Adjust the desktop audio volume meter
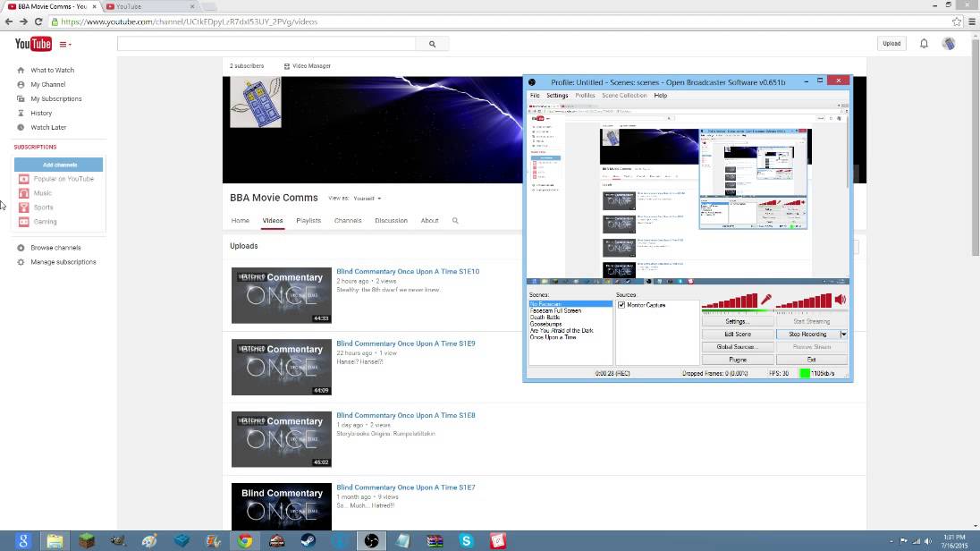Viewport: 980px width, 551px height. [804, 301]
